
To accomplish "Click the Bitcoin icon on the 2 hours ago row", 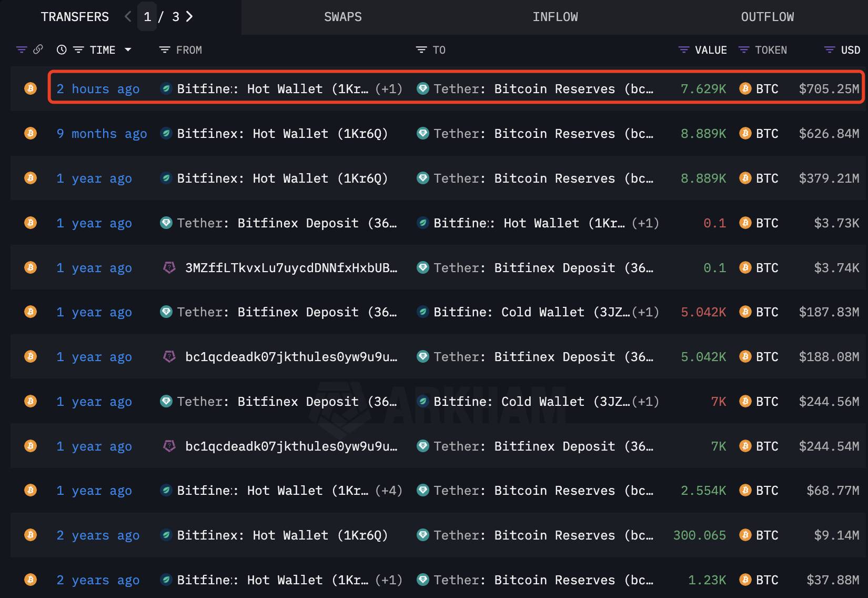I will [31, 88].
